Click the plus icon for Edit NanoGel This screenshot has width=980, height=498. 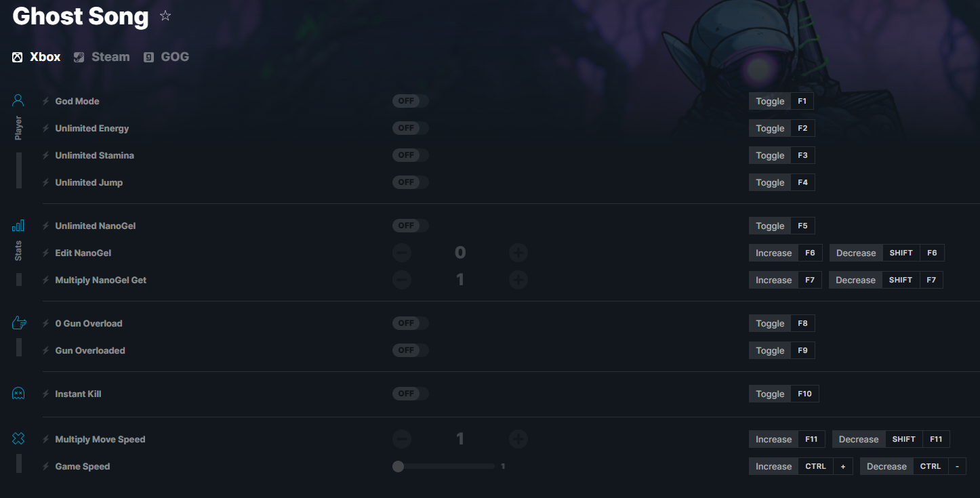point(518,253)
